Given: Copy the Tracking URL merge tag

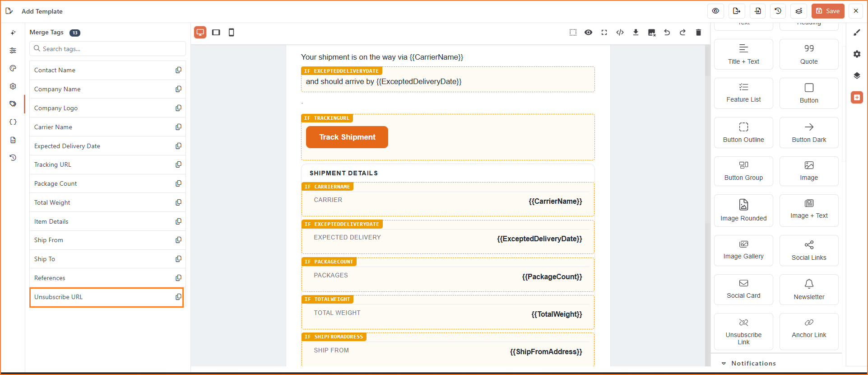Looking at the screenshot, I should tap(178, 164).
